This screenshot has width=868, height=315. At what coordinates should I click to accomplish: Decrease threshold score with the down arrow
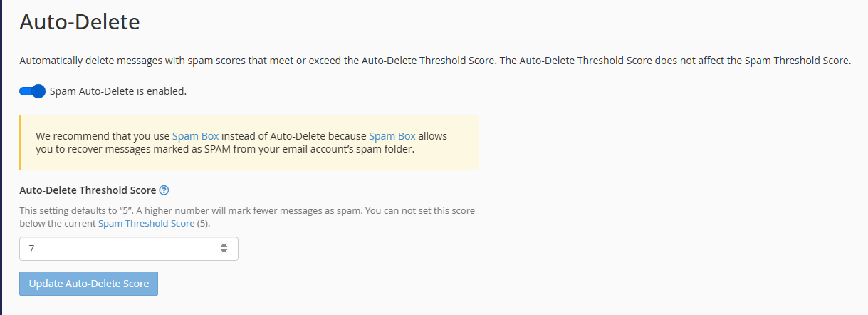[x=224, y=252]
